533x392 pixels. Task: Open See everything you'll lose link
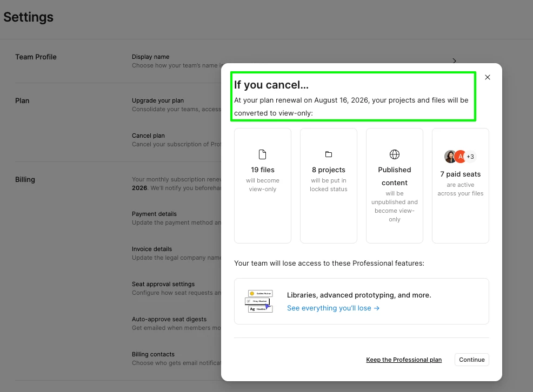333,308
